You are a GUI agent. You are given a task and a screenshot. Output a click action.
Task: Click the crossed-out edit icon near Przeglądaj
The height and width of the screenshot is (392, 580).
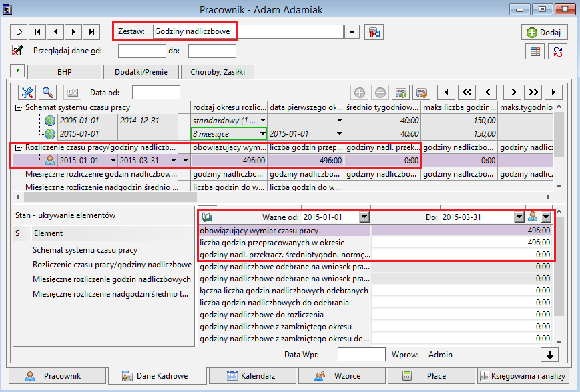tap(17, 50)
